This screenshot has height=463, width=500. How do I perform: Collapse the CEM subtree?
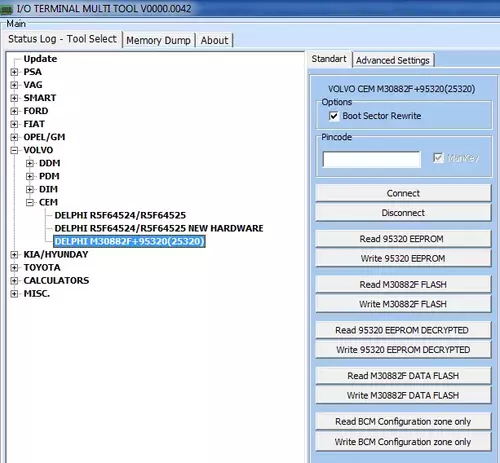tap(30, 202)
